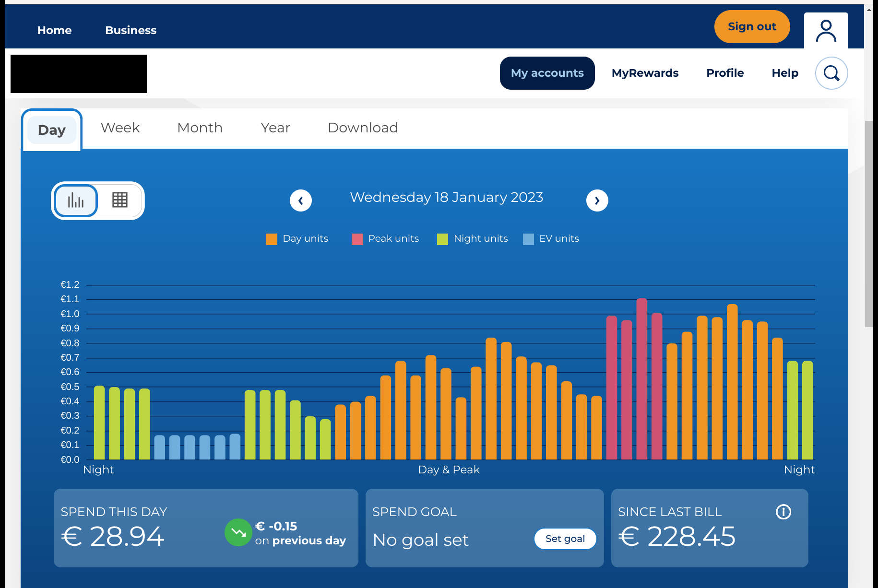Click the last green night bar
878x588 pixels.
(807, 410)
